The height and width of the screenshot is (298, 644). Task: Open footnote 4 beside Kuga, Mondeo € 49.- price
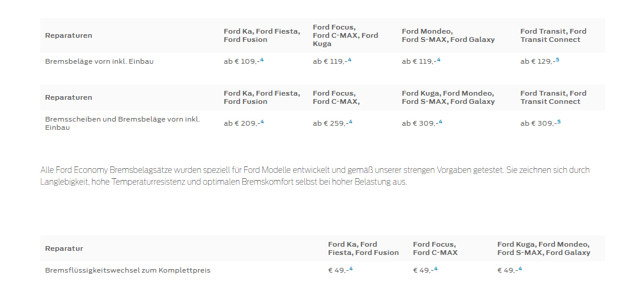point(520,269)
